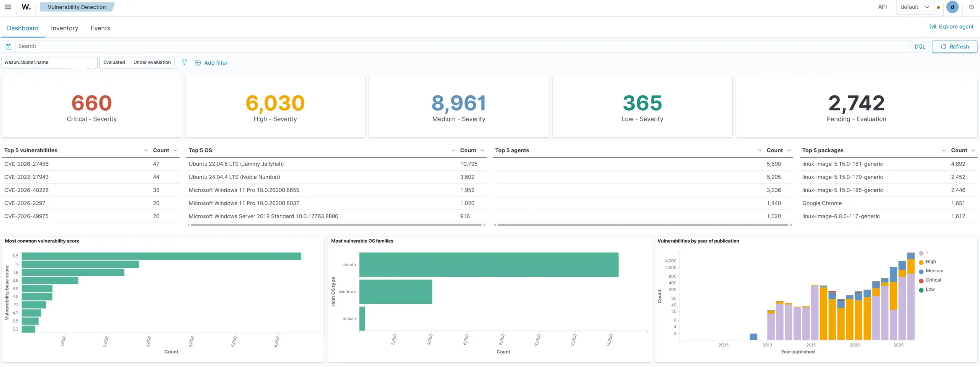The height and width of the screenshot is (367, 980).
Task: Click the Wazuh home logo
Action: coord(26,7)
